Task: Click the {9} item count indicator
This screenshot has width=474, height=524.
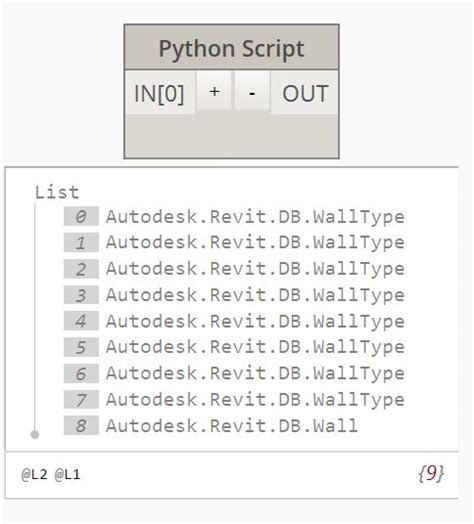Action: [431, 473]
